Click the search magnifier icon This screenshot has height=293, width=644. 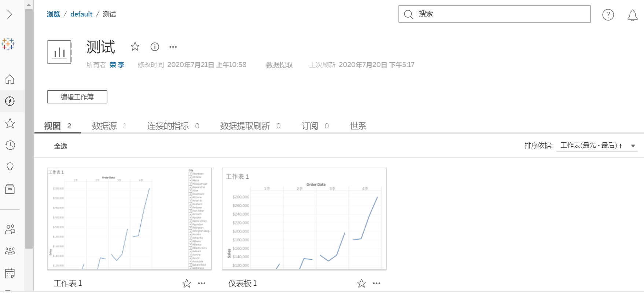(408, 14)
